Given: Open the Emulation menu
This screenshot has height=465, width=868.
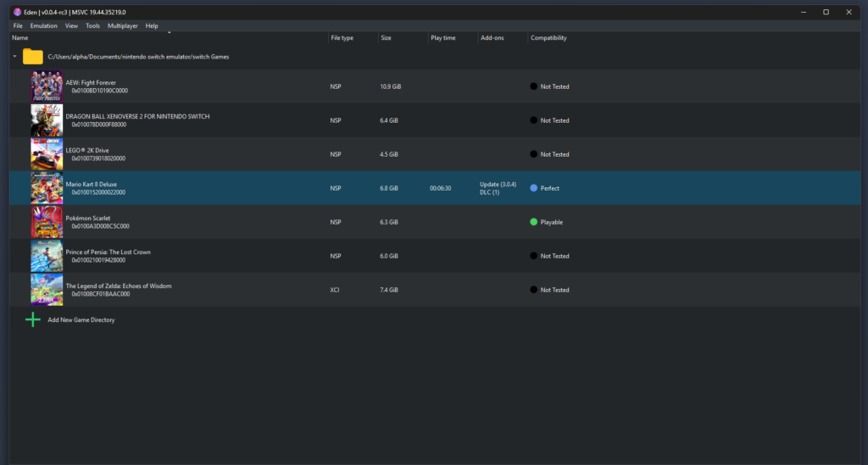Looking at the screenshot, I should pos(43,26).
